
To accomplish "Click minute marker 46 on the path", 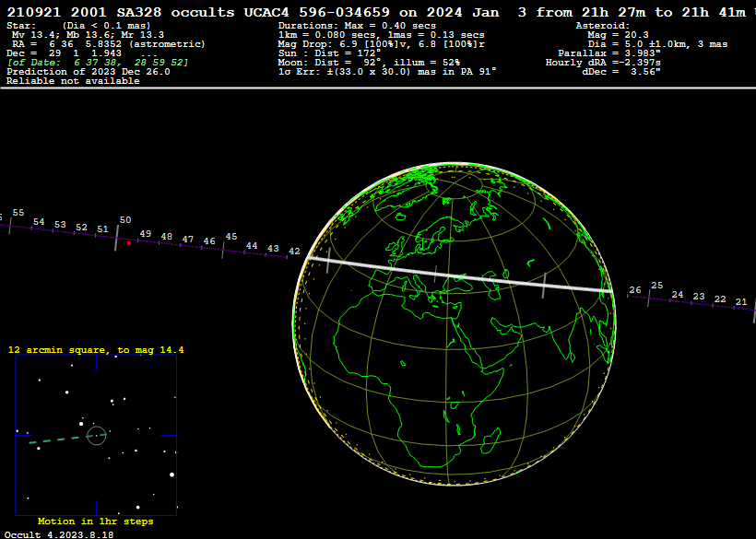I will 209,241.
